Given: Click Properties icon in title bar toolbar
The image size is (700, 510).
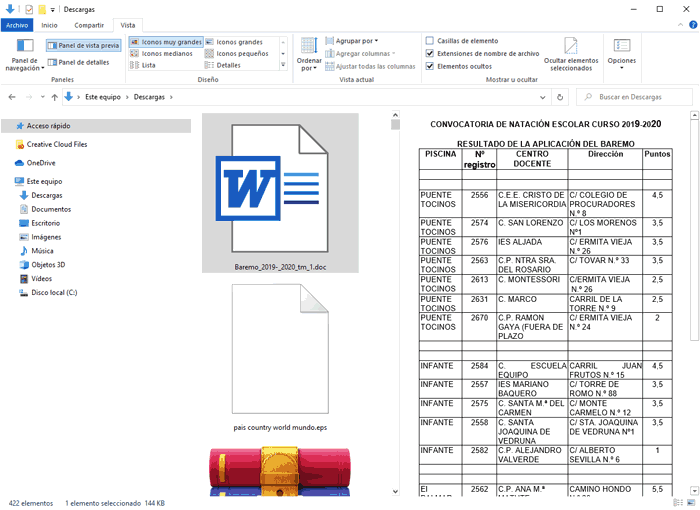Looking at the screenshot, I should click(29, 9).
